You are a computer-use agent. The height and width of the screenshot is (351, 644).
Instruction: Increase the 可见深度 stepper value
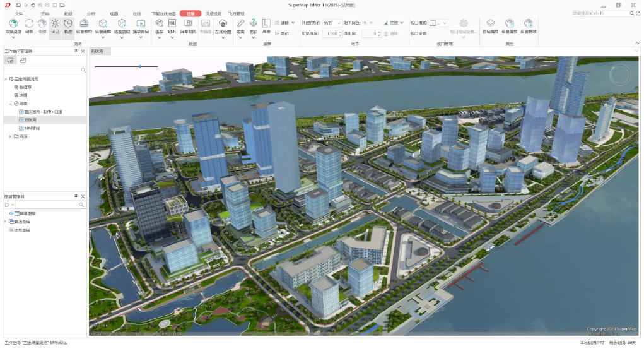(x=341, y=32)
